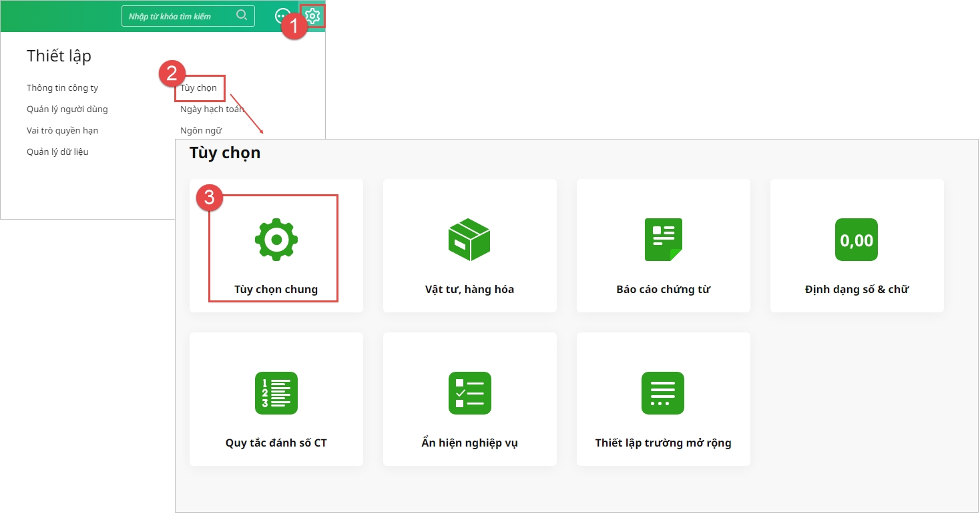Go to Quản lý người dùng
This screenshot has width=980, height=518.
pyautogui.click(x=67, y=109)
